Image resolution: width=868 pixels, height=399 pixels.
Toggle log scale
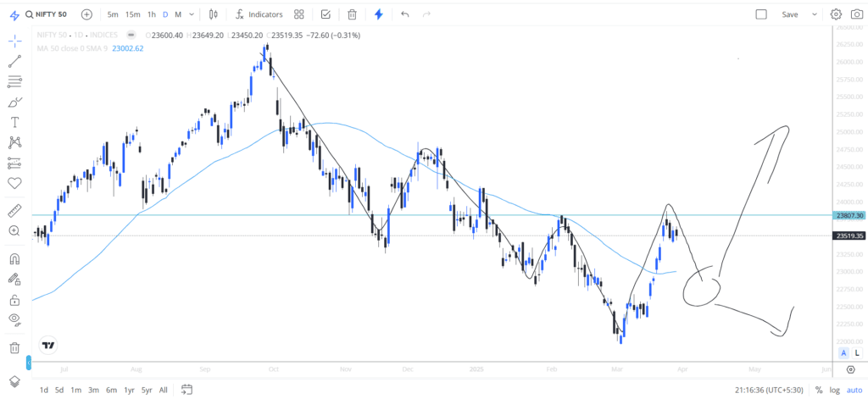[834, 390]
